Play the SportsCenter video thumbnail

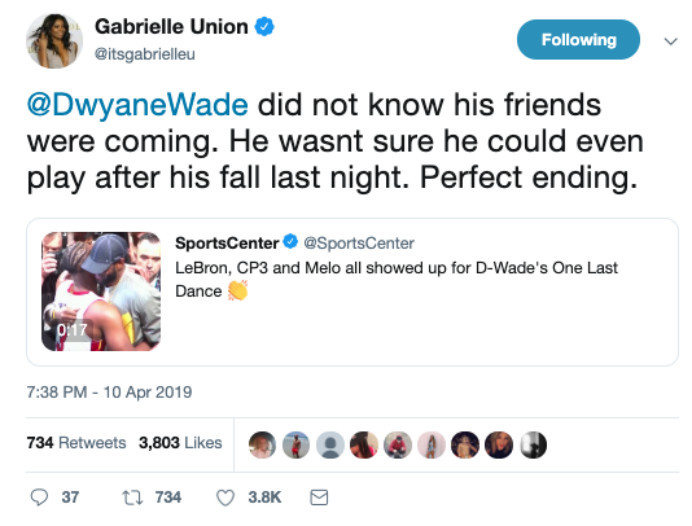coord(100,291)
